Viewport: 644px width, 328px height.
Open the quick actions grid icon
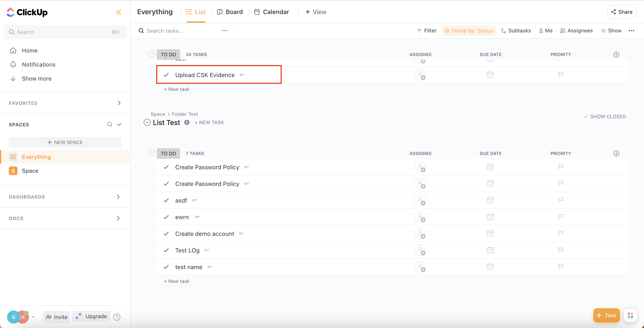[x=630, y=315]
